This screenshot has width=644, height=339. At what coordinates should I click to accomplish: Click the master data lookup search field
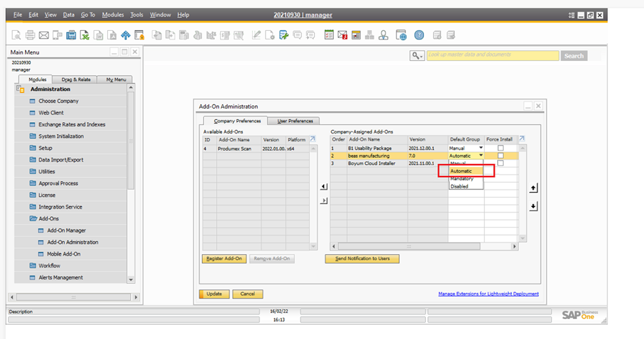493,55
